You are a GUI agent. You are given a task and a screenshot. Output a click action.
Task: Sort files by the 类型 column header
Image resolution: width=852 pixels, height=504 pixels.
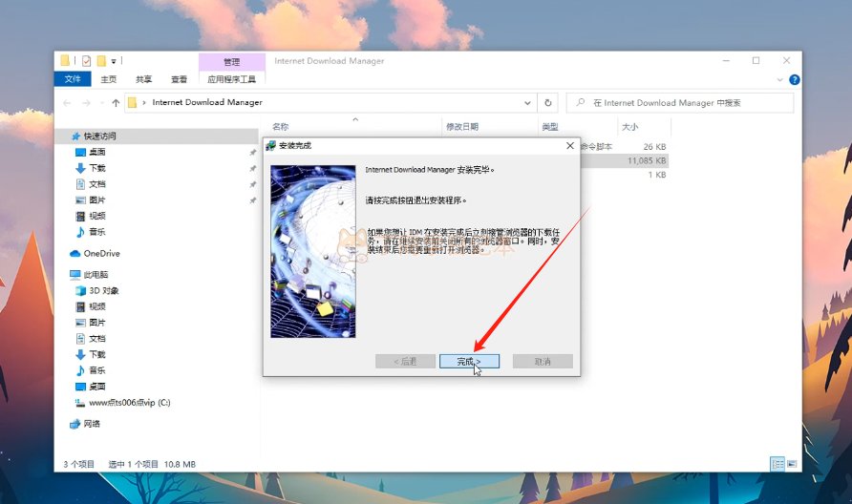(x=550, y=127)
